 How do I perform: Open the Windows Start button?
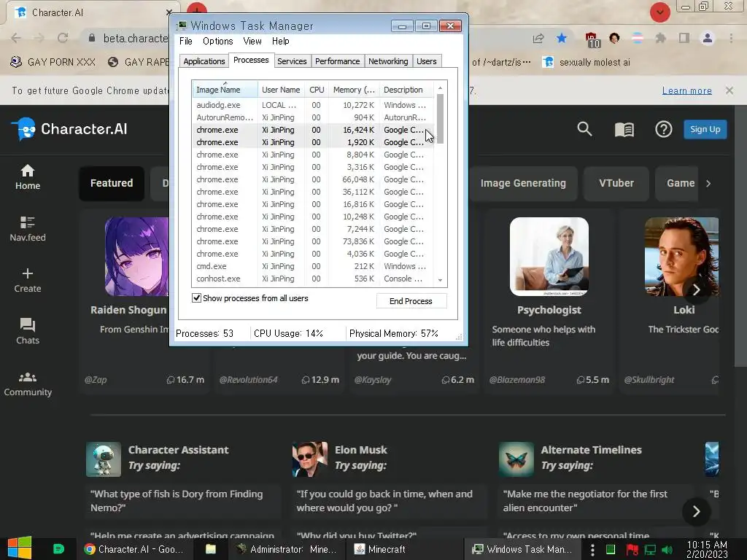[20, 548]
